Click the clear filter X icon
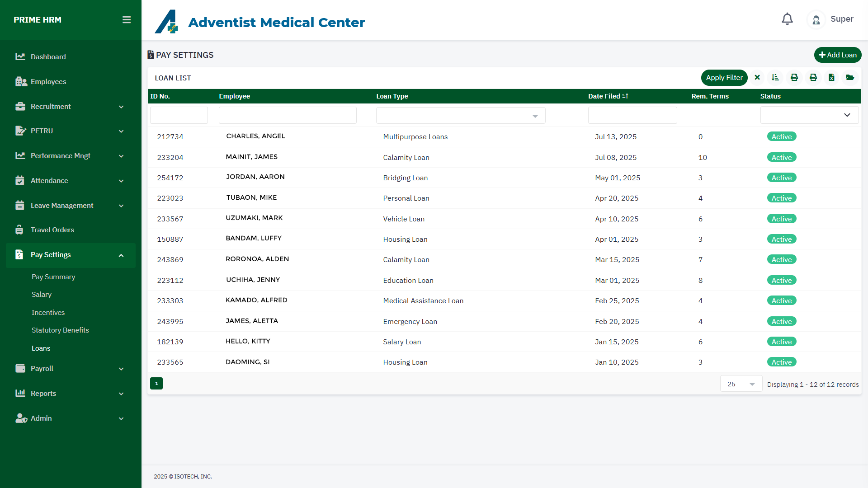868x488 pixels. (x=757, y=78)
